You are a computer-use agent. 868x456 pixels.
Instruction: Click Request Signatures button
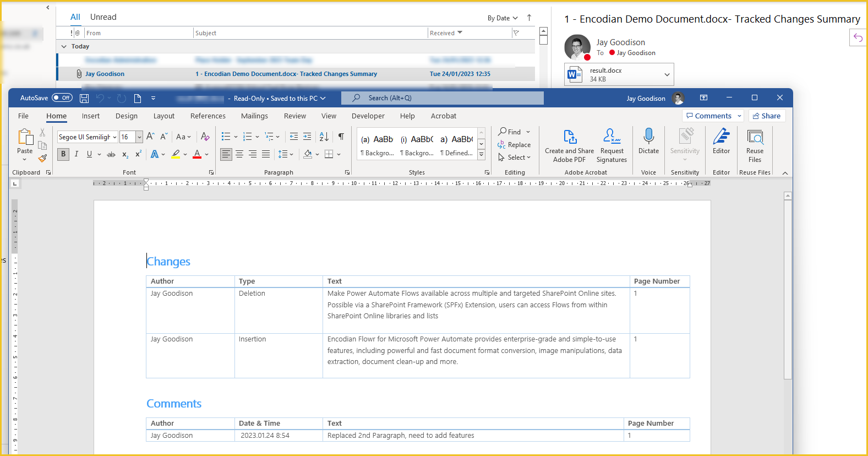click(612, 146)
